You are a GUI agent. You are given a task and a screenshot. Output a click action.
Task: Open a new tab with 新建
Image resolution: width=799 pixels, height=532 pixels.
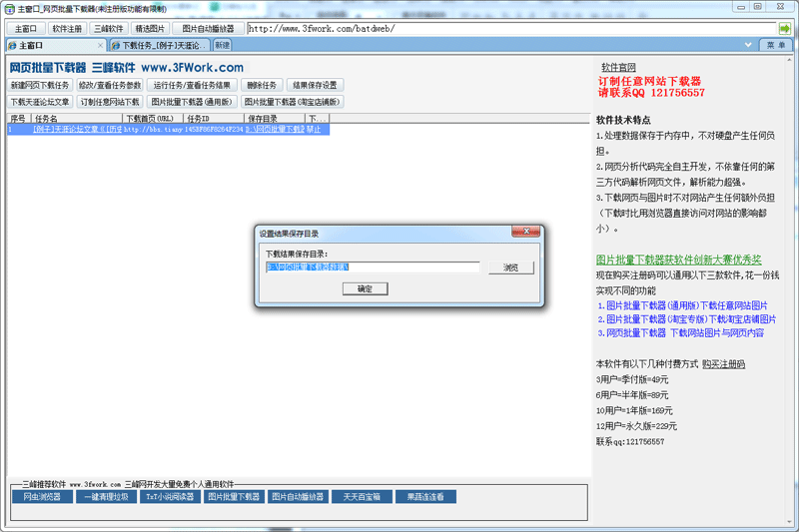[x=222, y=45]
